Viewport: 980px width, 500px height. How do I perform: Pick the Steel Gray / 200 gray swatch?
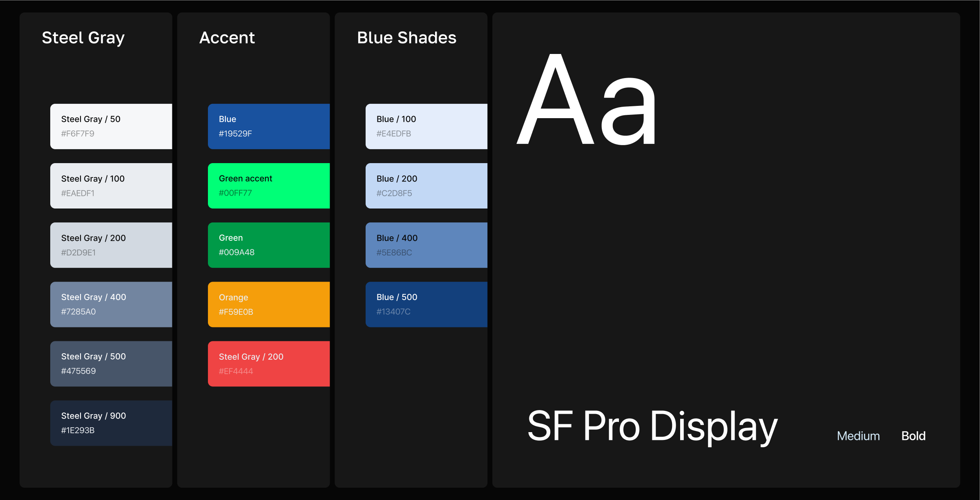[x=111, y=245]
